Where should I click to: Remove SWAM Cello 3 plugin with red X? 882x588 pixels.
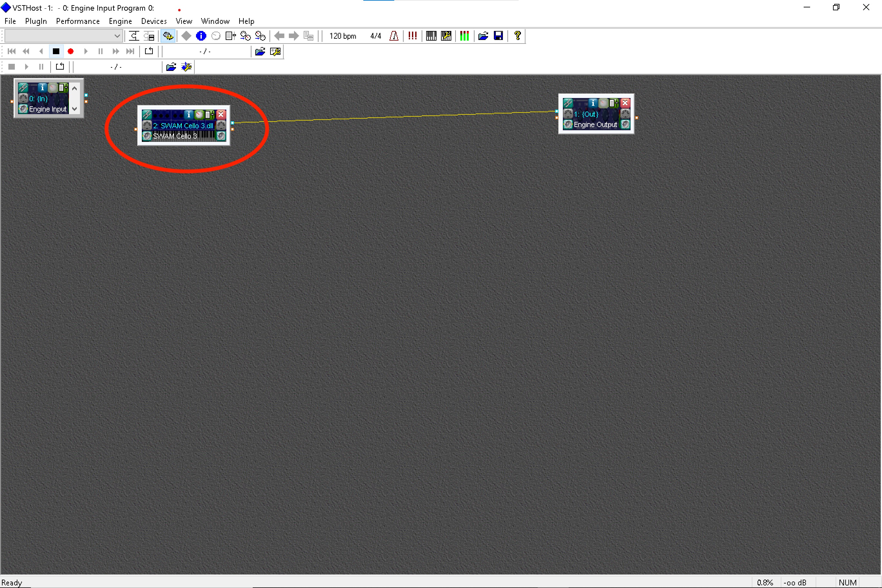(x=221, y=115)
